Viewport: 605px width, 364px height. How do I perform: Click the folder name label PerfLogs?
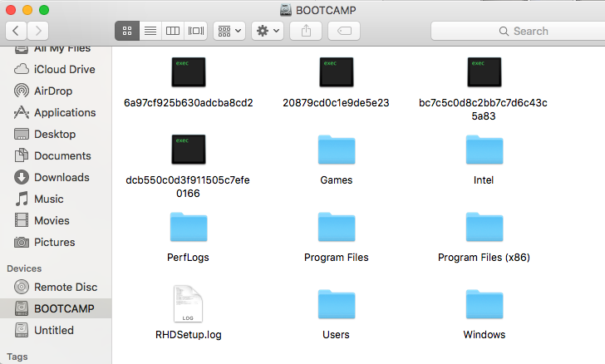coord(188,258)
